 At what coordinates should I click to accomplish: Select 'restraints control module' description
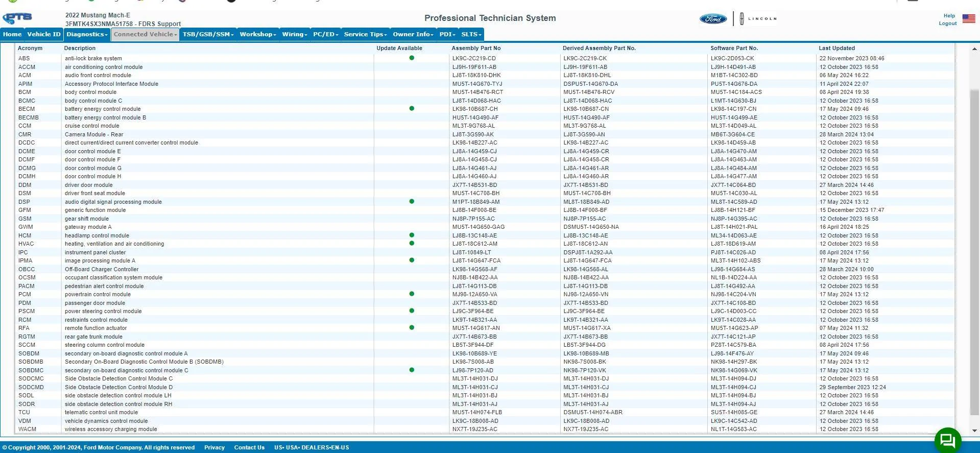(x=96, y=320)
